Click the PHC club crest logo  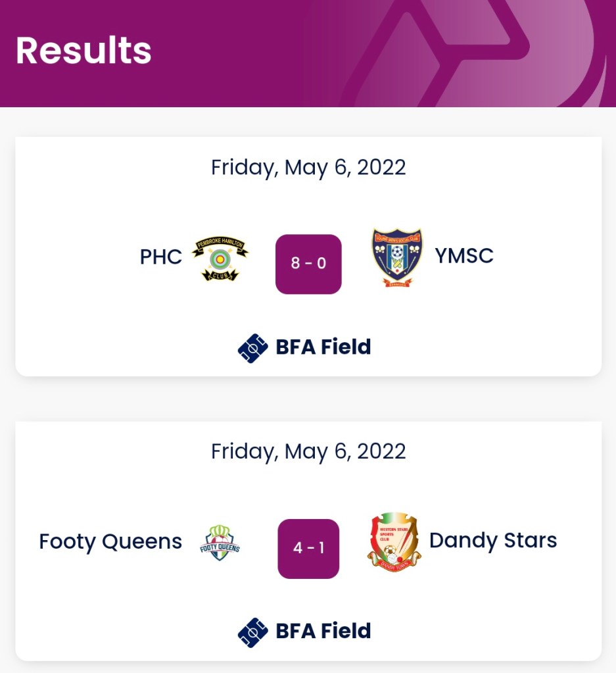tap(220, 259)
